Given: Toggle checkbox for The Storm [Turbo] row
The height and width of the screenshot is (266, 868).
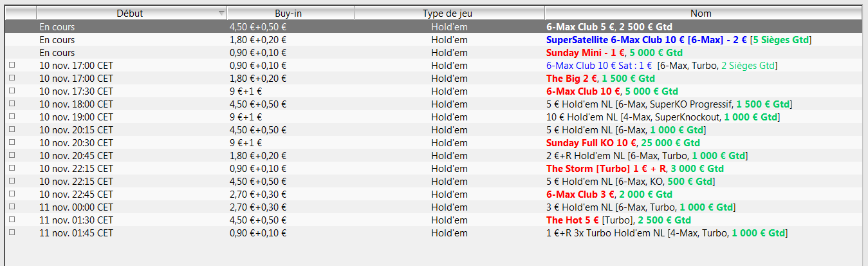Looking at the screenshot, I should coord(12,169).
